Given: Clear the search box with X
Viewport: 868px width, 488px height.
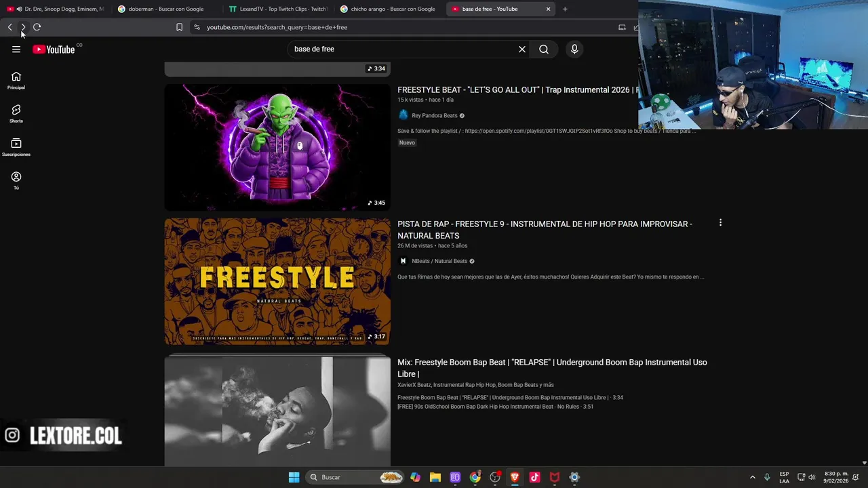Looking at the screenshot, I should click(522, 49).
